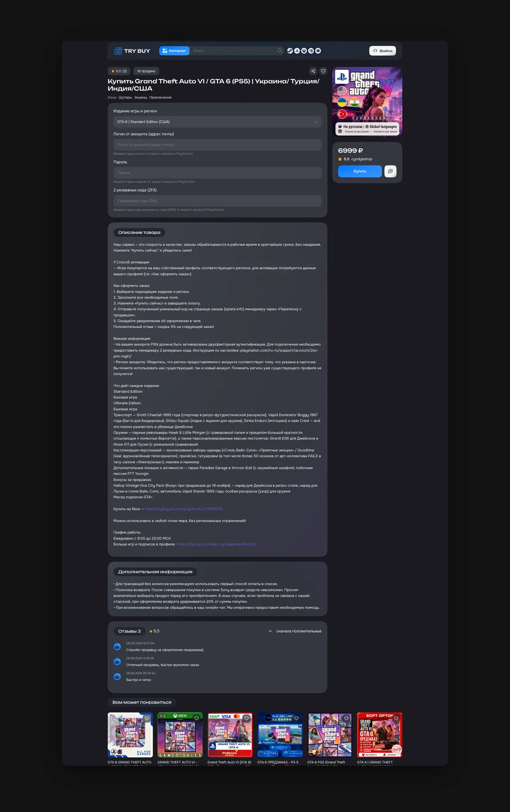Click the Шутеры genre link
Image resolution: width=510 pixels, height=812 pixels.
[125, 97]
